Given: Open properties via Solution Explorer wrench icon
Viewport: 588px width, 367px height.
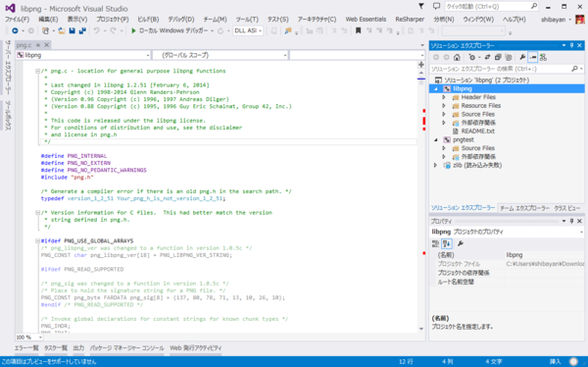Looking at the screenshot, I should click(x=522, y=57).
